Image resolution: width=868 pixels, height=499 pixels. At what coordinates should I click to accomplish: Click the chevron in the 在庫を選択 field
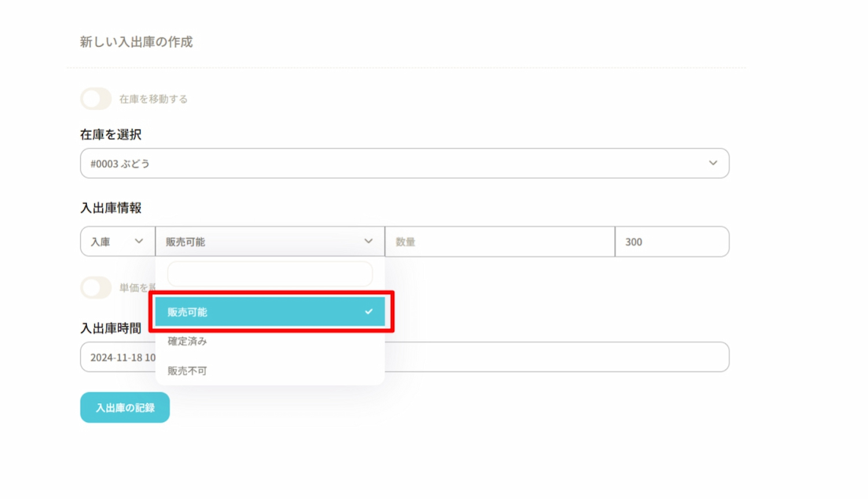point(713,163)
